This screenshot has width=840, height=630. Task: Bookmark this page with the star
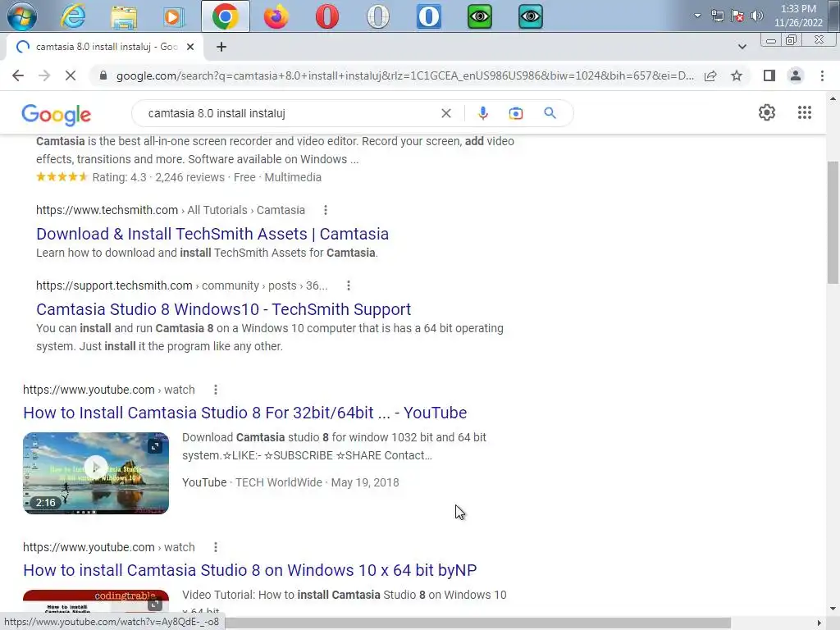737,76
